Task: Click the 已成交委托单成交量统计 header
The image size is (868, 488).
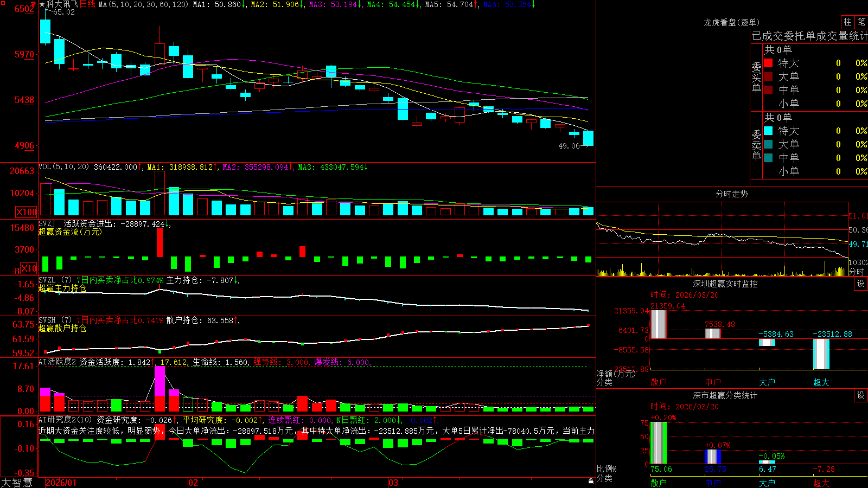Action: pyautogui.click(x=809, y=36)
